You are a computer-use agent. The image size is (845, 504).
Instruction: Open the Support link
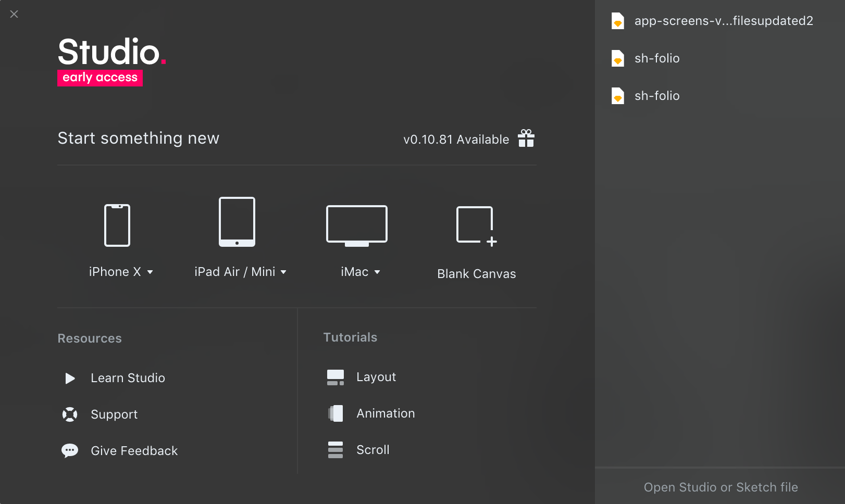(114, 414)
